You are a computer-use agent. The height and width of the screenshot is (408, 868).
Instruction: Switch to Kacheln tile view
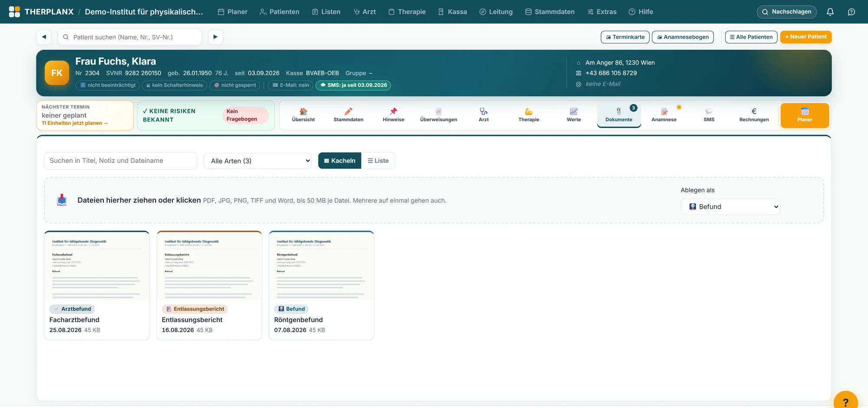pyautogui.click(x=339, y=161)
